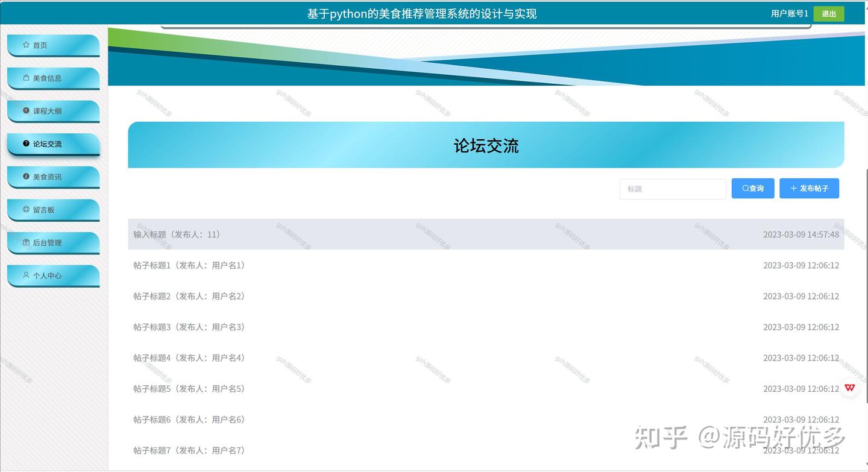Click the 发布帖子 button
Viewport: 868px width, 472px height.
click(810, 188)
